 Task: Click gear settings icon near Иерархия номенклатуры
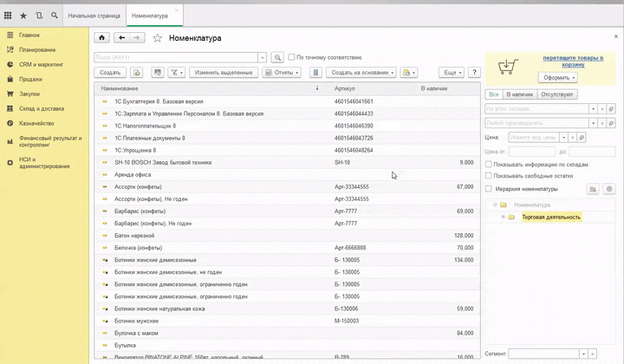pyautogui.click(x=609, y=189)
